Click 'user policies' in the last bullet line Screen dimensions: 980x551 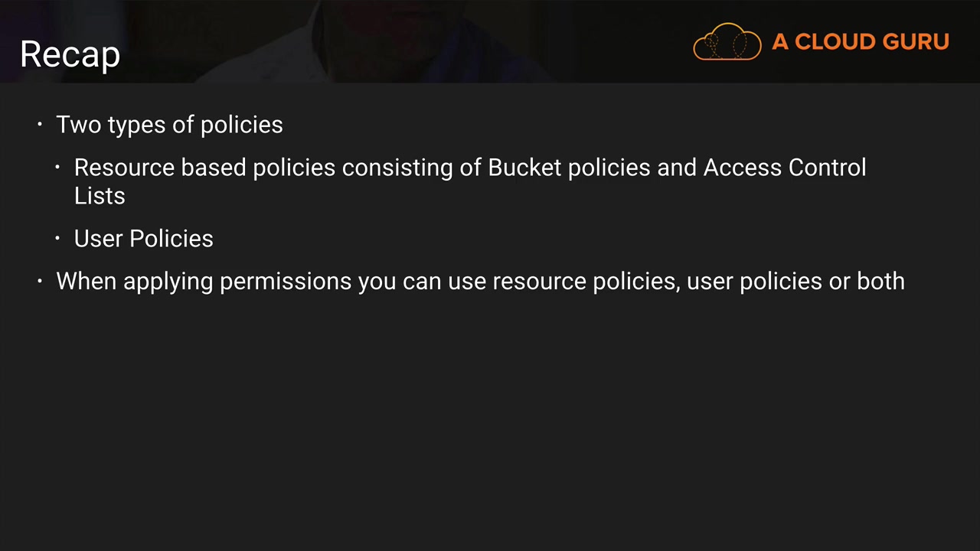click(x=754, y=282)
